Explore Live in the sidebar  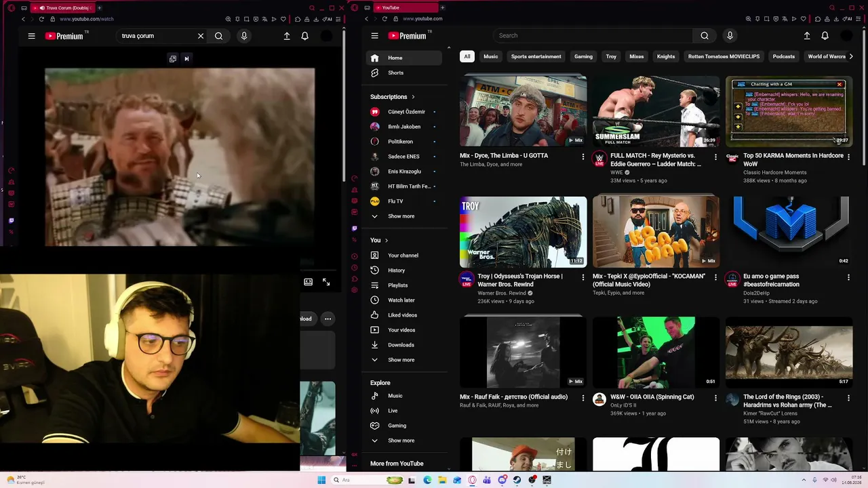tap(404, 411)
